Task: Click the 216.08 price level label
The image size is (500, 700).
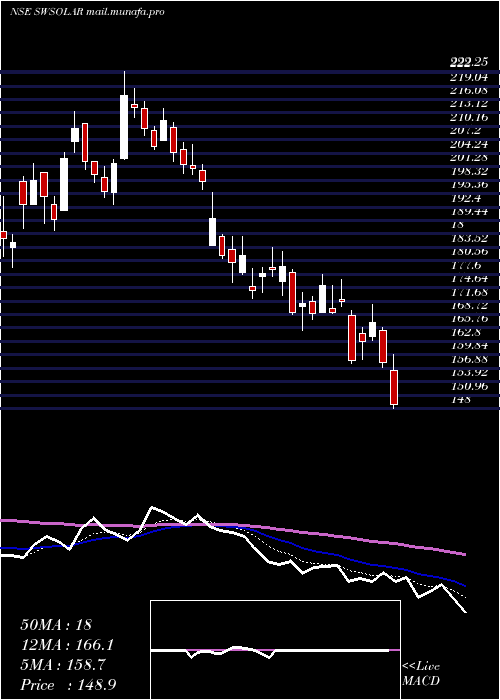Action: (x=469, y=91)
